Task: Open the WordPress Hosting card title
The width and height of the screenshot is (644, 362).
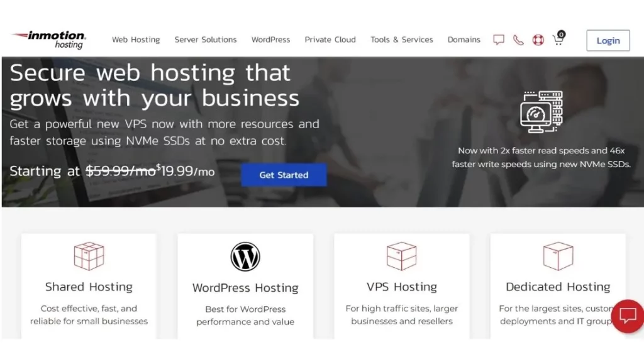Action: pos(245,288)
